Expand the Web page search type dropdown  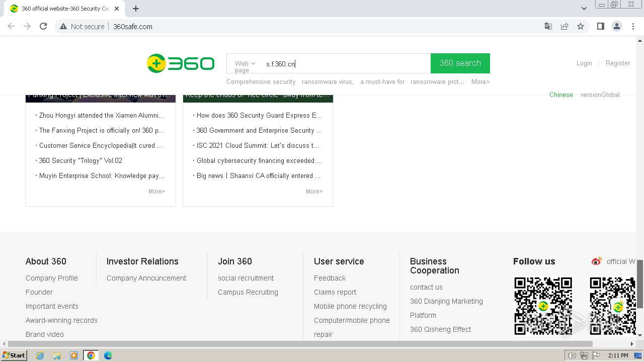pos(245,64)
